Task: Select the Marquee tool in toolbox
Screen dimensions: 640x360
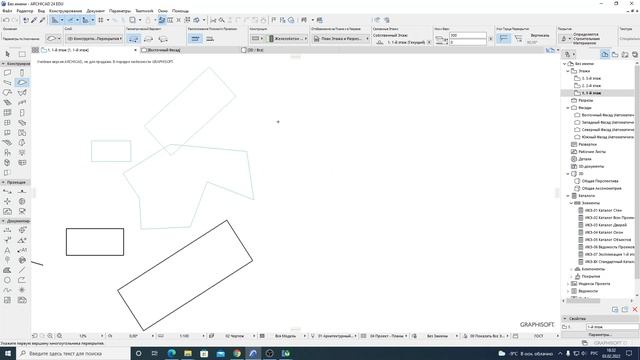Action: click(x=22, y=54)
